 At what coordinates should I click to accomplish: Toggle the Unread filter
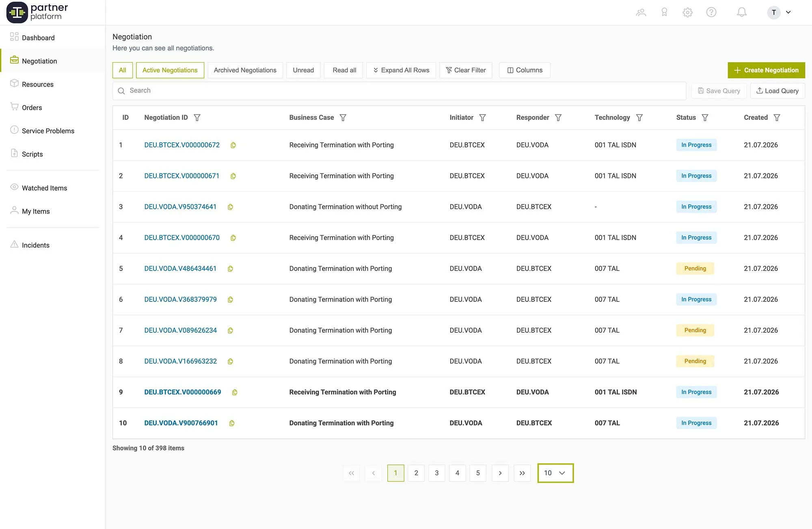(303, 70)
